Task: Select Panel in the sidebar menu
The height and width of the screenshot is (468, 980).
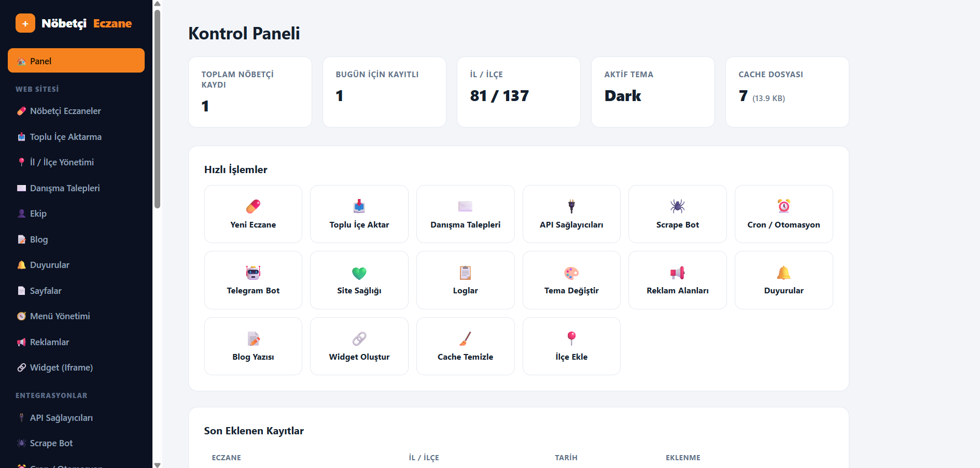Action: click(x=76, y=61)
